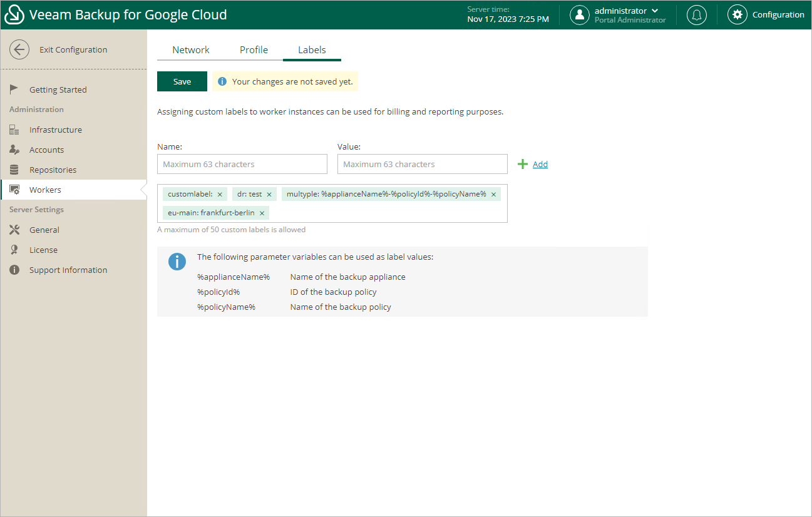812x517 pixels.
Task: Click the General tools icon
Action: coord(14,230)
